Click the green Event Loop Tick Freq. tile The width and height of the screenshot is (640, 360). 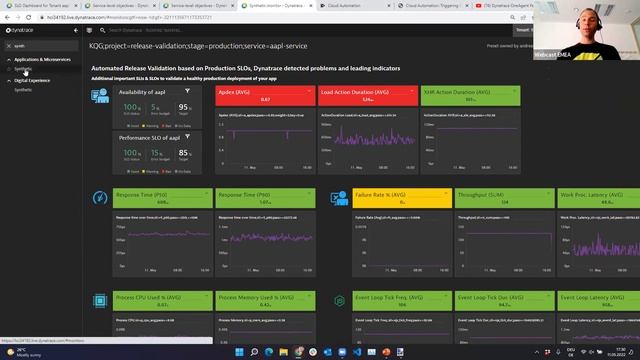402,301
